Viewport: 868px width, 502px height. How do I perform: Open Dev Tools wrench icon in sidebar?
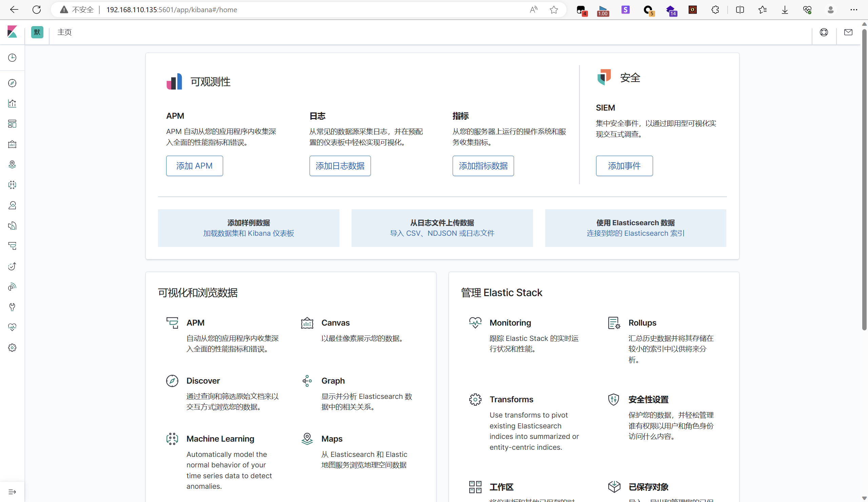pyautogui.click(x=12, y=307)
